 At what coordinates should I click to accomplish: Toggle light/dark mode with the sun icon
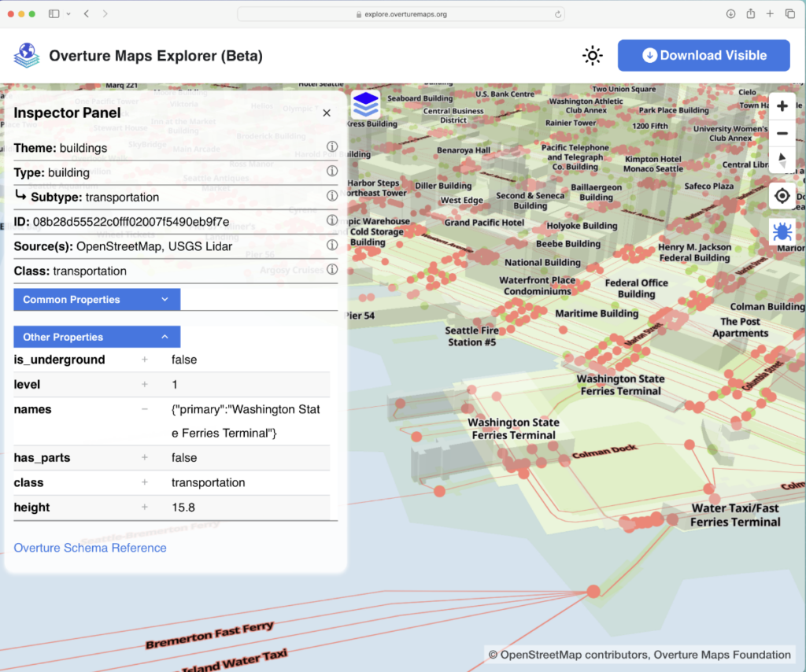point(592,55)
